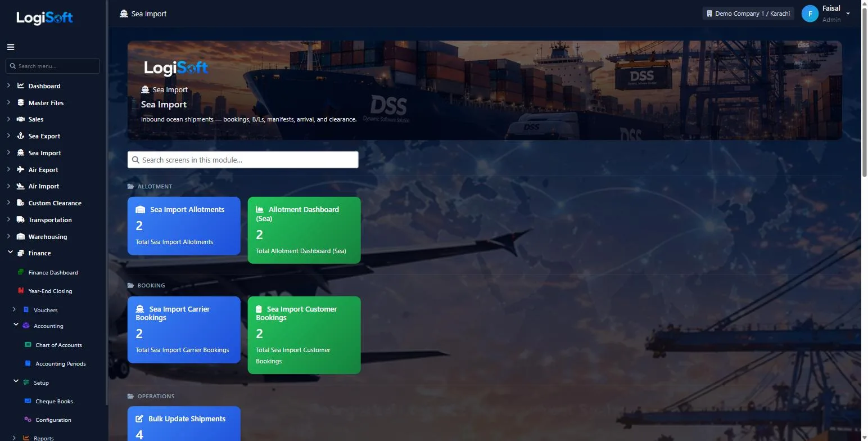Click the Reports chart icon
868x441 pixels.
pos(26,438)
